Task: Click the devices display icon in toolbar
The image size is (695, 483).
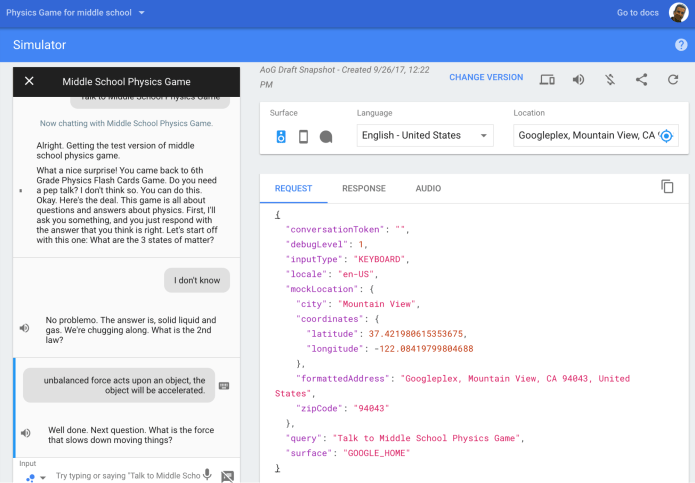Action: (547, 79)
